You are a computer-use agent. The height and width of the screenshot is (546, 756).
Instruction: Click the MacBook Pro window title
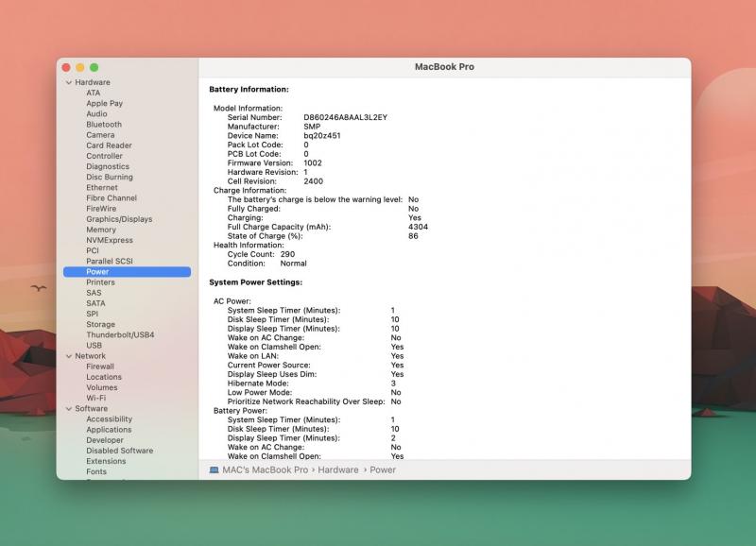pos(444,67)
